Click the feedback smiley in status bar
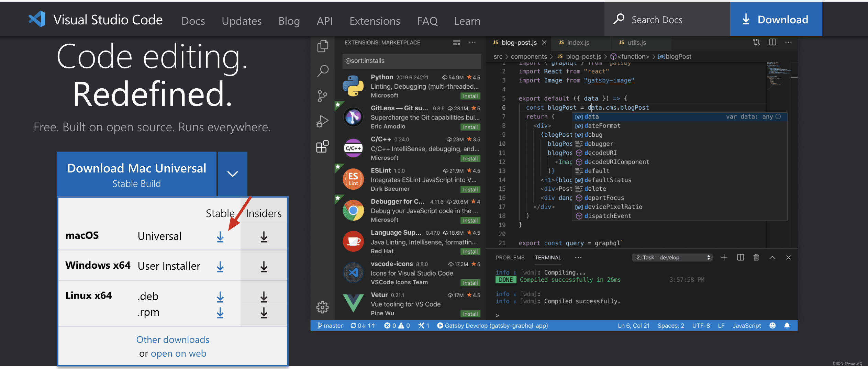Screen dimensions: 868x369 772,325
